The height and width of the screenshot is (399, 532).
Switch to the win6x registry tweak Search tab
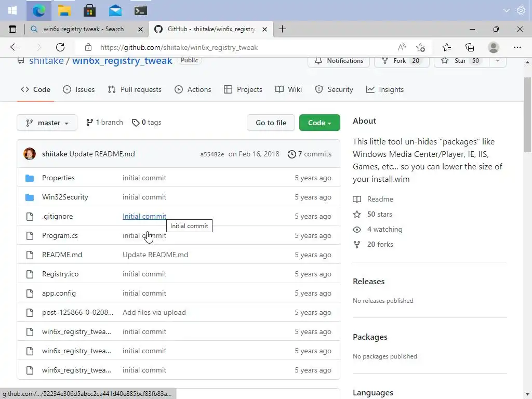pos(84,29)
